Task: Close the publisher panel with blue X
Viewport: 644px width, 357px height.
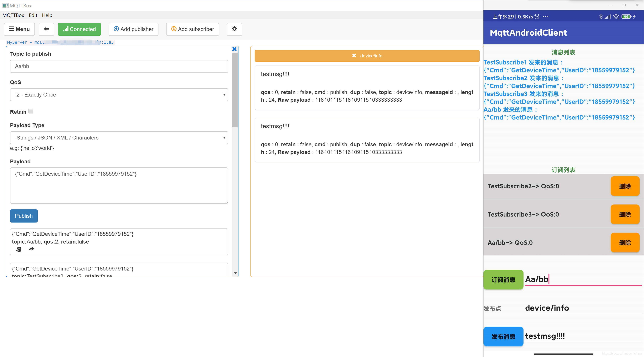Action: (x=234, y=49)
